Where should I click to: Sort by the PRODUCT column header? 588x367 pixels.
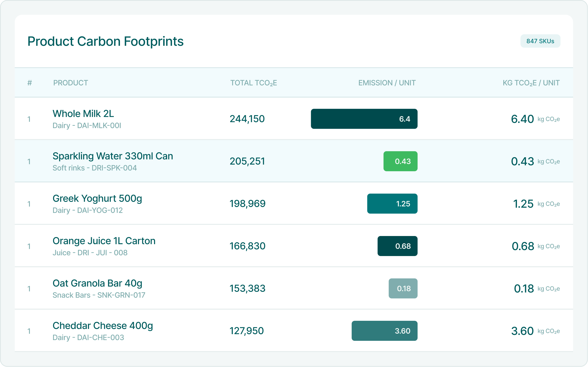[71, 83]
